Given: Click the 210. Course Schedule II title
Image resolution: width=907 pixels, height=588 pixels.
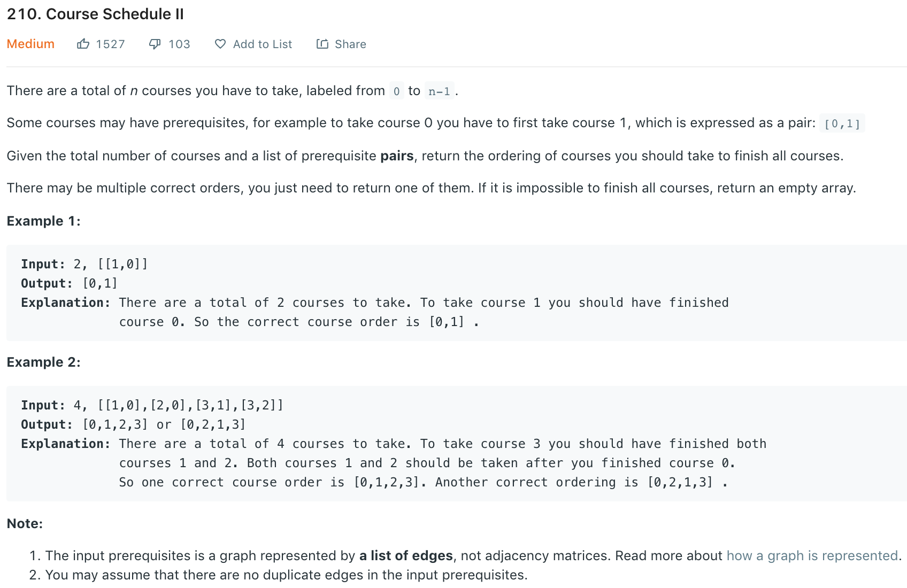Looking at the screenshot, I should coord(95,14).
